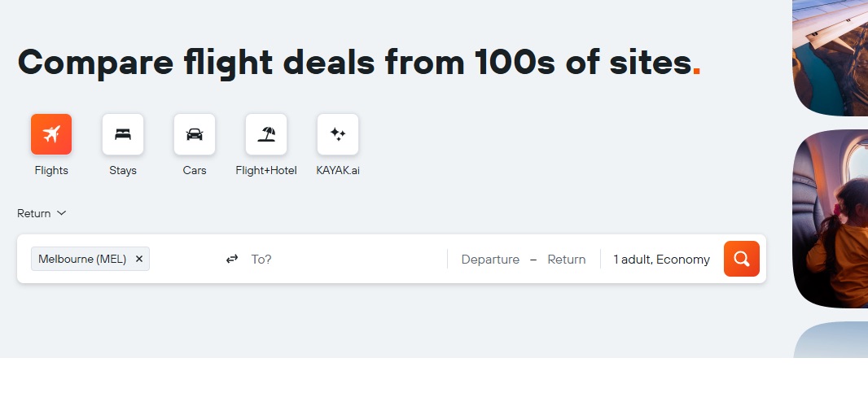Viewport: 868px width, 393px height.
Task: Choose the Flight+Hotel beach umbrella icon
Action: point(266,134)
